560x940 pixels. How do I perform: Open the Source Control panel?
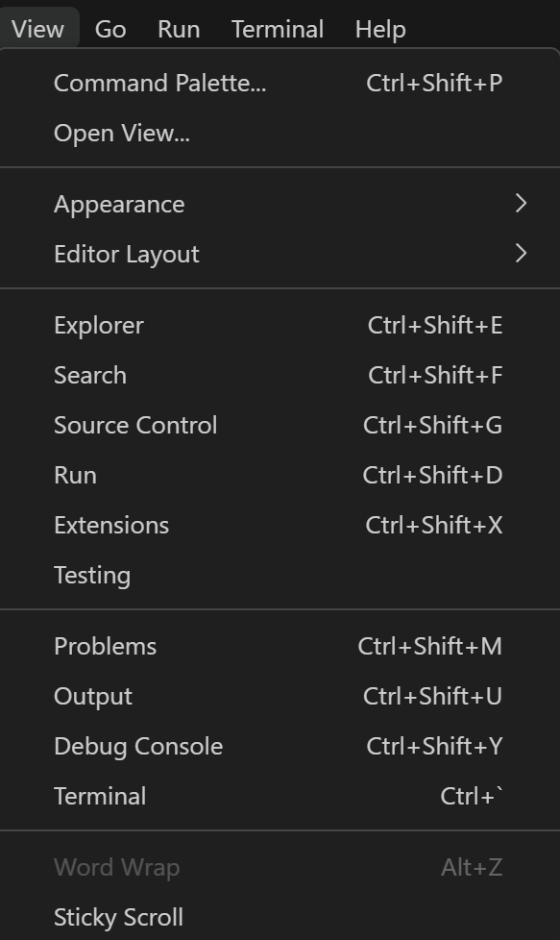point(135,425)
